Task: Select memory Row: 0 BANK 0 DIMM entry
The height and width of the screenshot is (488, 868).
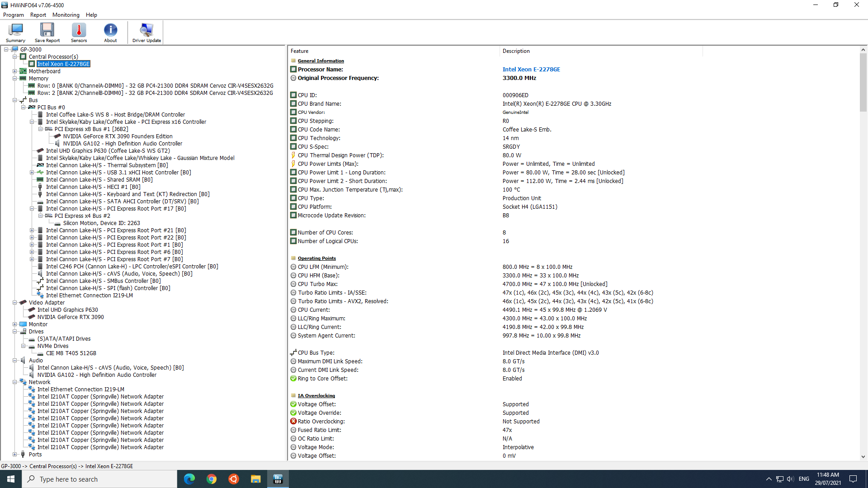Action: [155, 85]
